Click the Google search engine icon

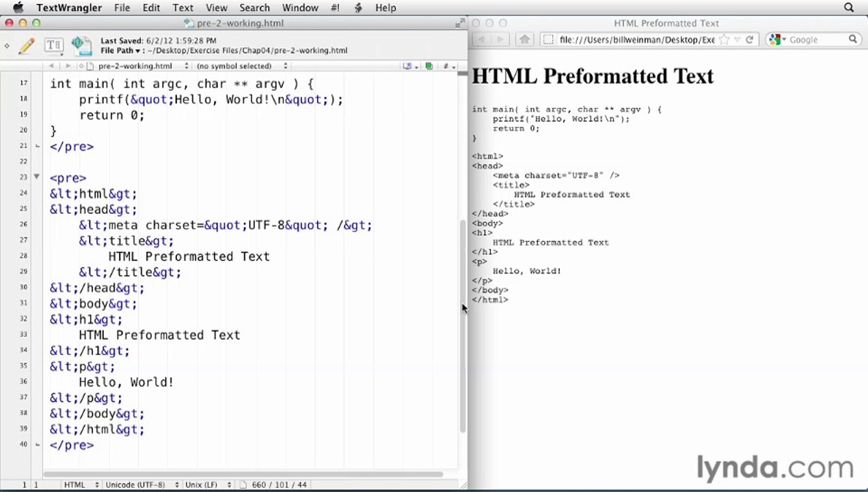point(774,40)
